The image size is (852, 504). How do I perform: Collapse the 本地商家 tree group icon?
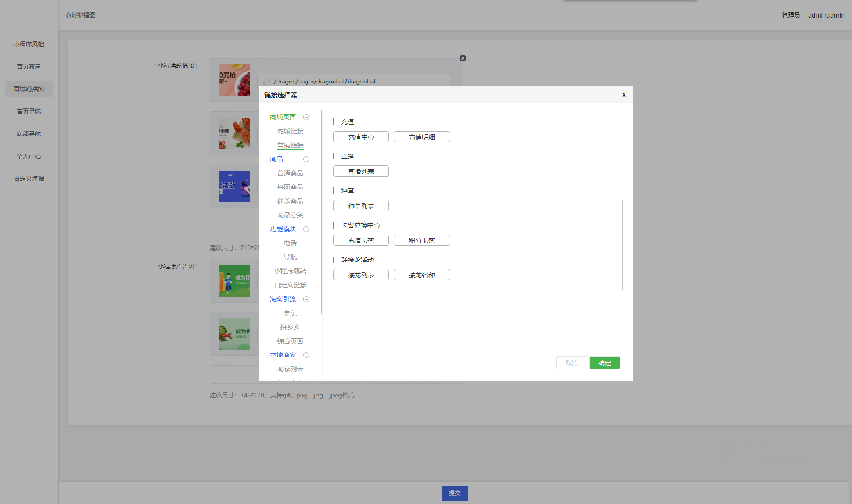click(306, 355)
